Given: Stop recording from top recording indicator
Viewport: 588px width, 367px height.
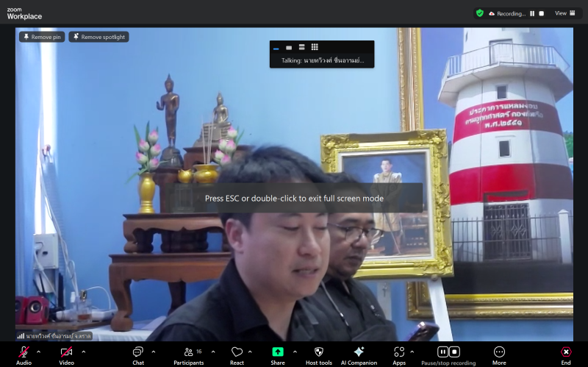Looking at the screenshot, I should click(542, 13).
